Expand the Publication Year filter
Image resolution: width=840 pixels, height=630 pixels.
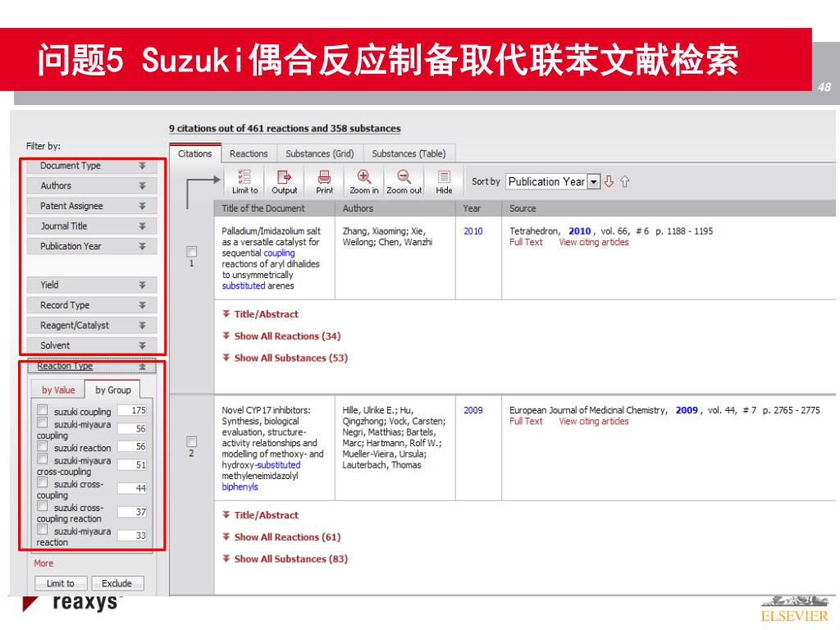(92, 246)
